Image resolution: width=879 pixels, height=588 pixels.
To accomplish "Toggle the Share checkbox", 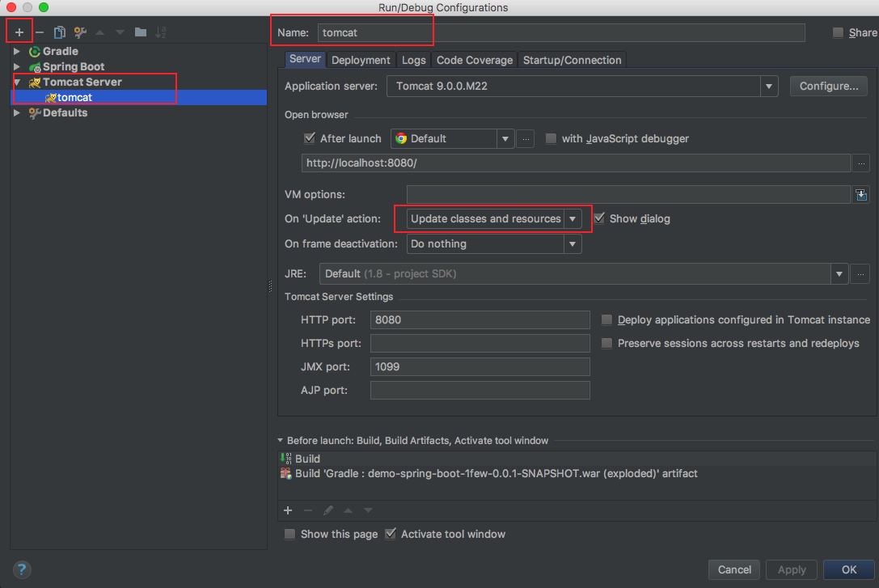I will (x=838, y=32).
